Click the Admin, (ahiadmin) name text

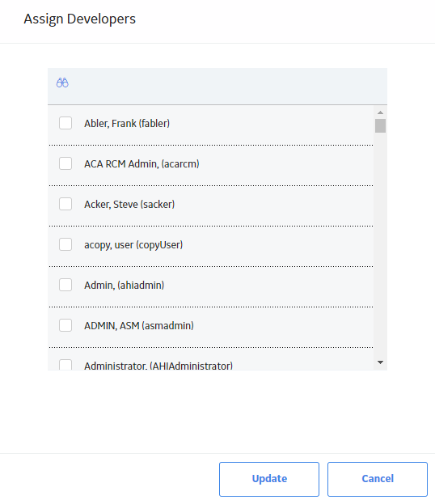124,286
